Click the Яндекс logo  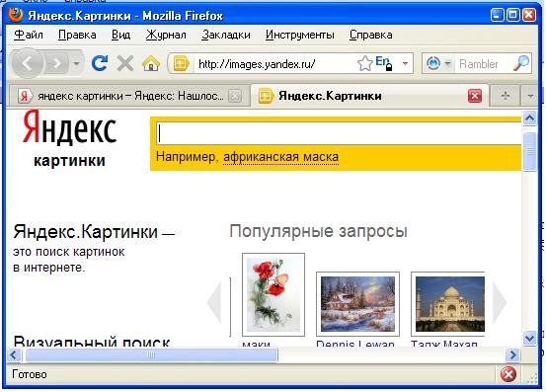pos(70,127)
